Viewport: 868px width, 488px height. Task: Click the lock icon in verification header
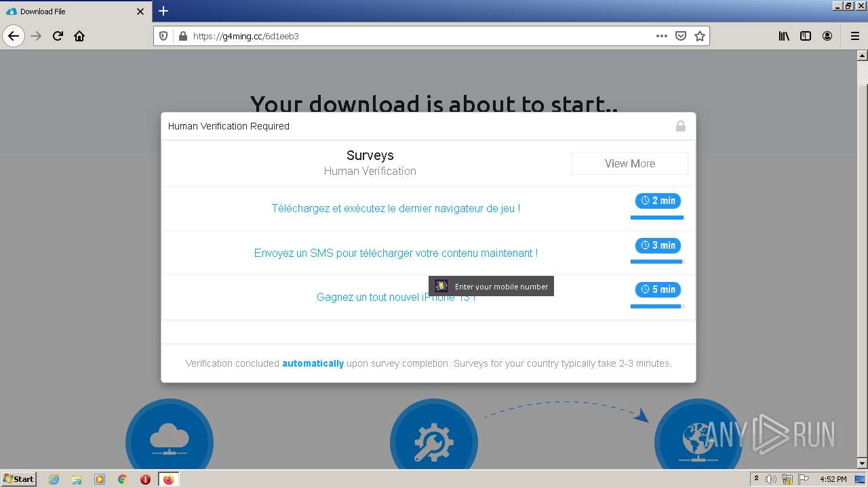point(681,126)
